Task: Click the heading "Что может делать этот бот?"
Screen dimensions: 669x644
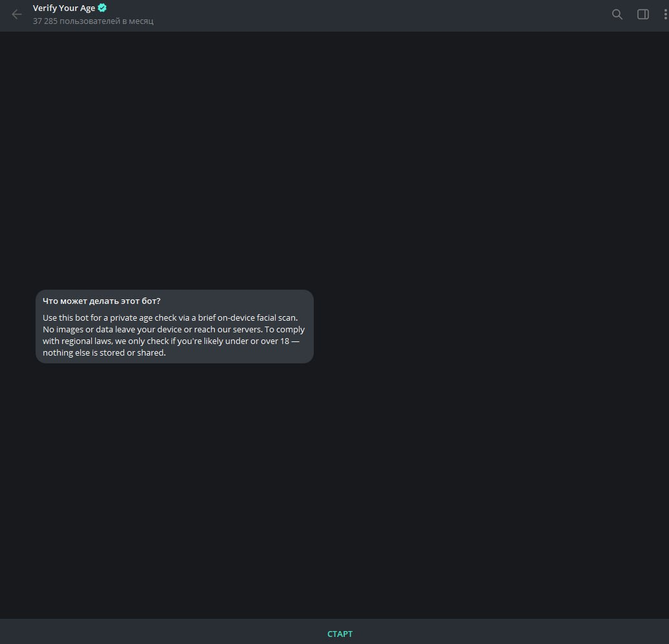Action: (102, 301)
